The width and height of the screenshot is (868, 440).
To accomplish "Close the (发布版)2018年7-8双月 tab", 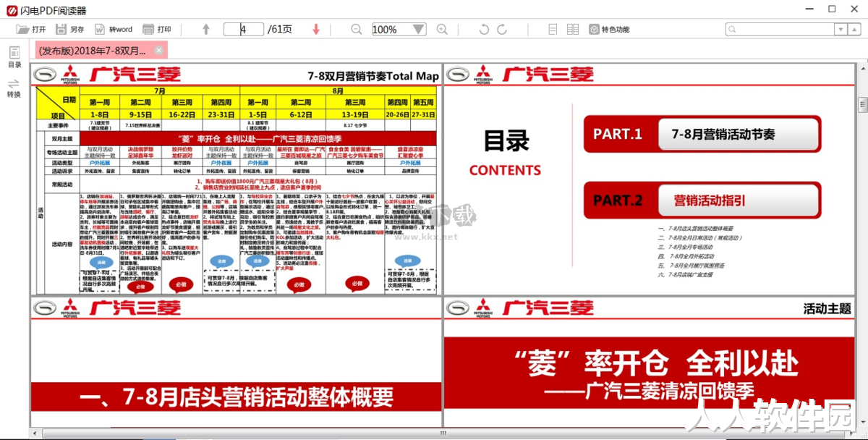I will 160,50.
